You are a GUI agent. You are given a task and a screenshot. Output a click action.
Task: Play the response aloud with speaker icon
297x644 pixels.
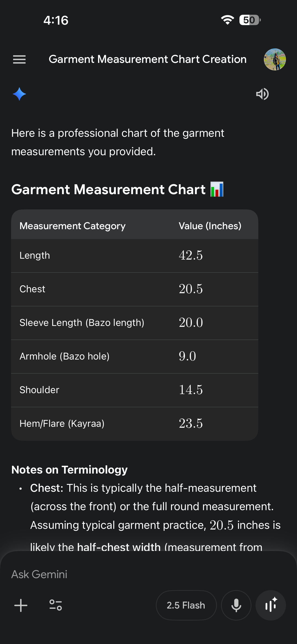(x=262, y=94)
